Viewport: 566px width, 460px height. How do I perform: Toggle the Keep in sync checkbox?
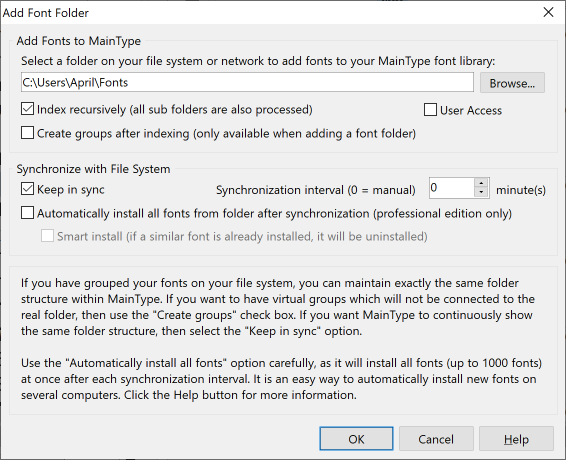click(27, 189)
